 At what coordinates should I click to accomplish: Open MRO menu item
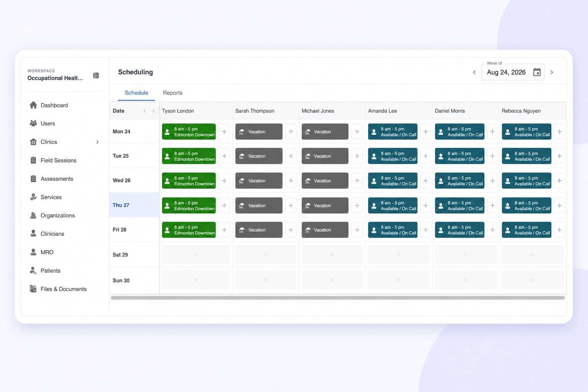[64, 252]
